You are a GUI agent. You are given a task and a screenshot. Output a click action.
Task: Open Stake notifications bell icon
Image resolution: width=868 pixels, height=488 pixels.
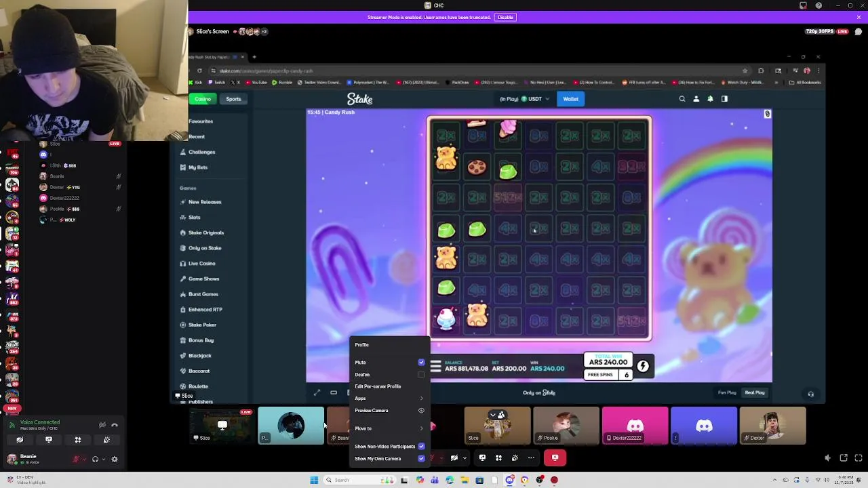tap(710, 99)
